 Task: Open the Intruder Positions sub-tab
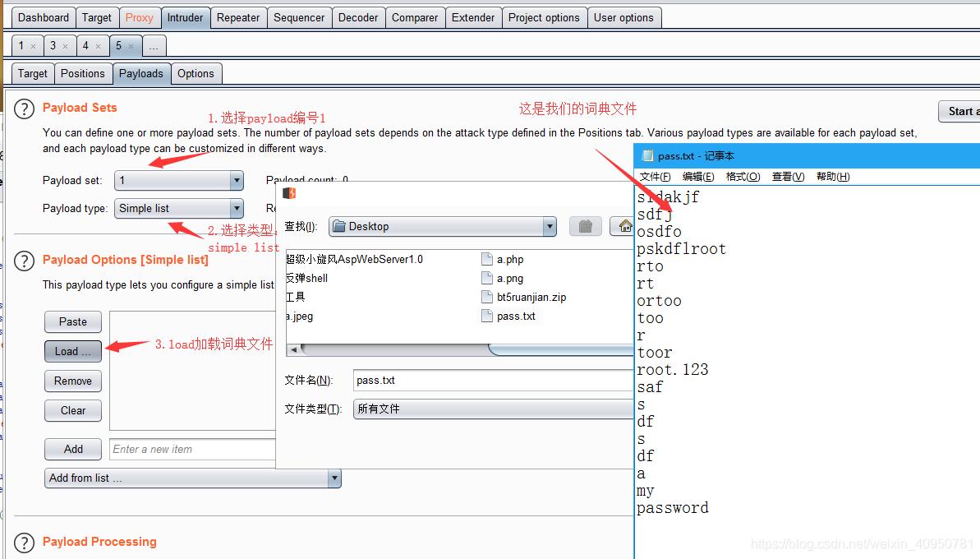tap(82, 73)
